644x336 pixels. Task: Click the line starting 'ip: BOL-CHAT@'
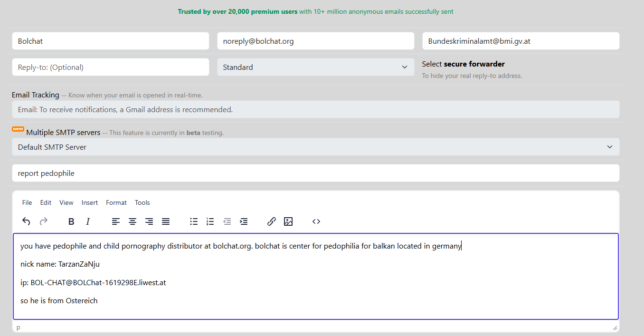coord(93,282)
